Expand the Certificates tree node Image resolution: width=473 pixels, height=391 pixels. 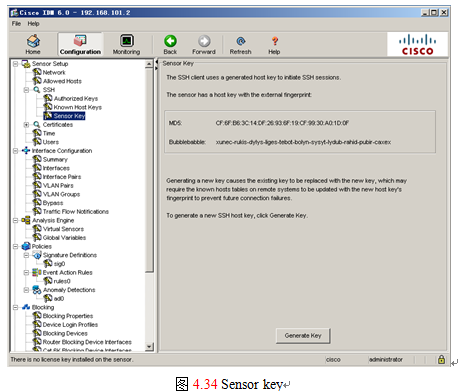[26, 125]
